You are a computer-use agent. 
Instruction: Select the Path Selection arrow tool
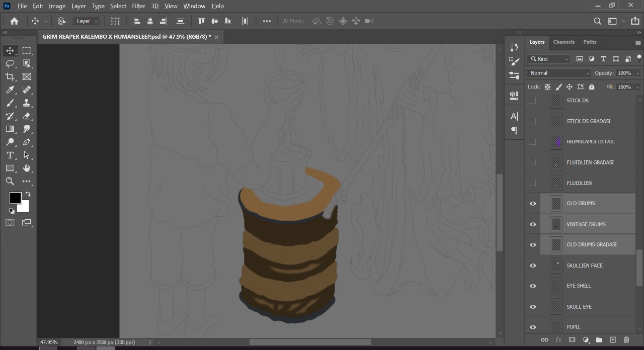(x=27, y=155)
